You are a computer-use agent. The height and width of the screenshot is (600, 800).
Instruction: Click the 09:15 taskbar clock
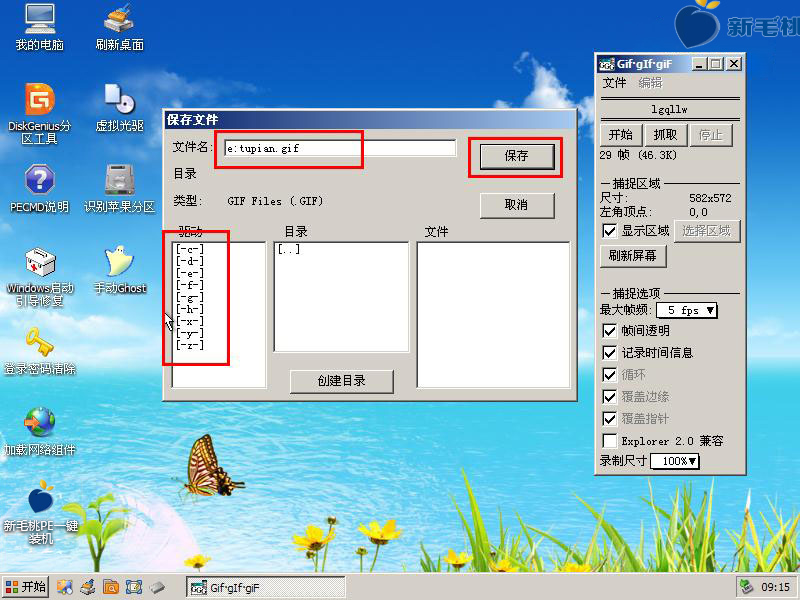coord(776,587)
